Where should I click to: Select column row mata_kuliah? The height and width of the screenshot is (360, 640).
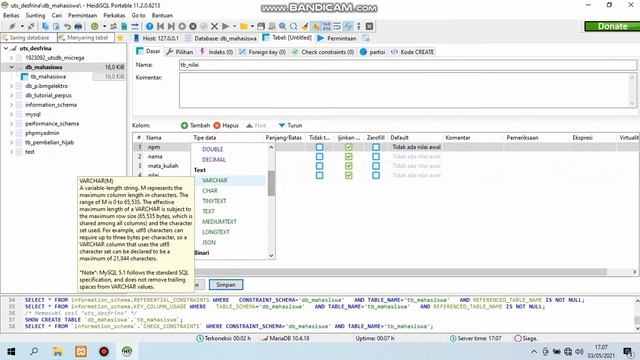coord(163,166)
